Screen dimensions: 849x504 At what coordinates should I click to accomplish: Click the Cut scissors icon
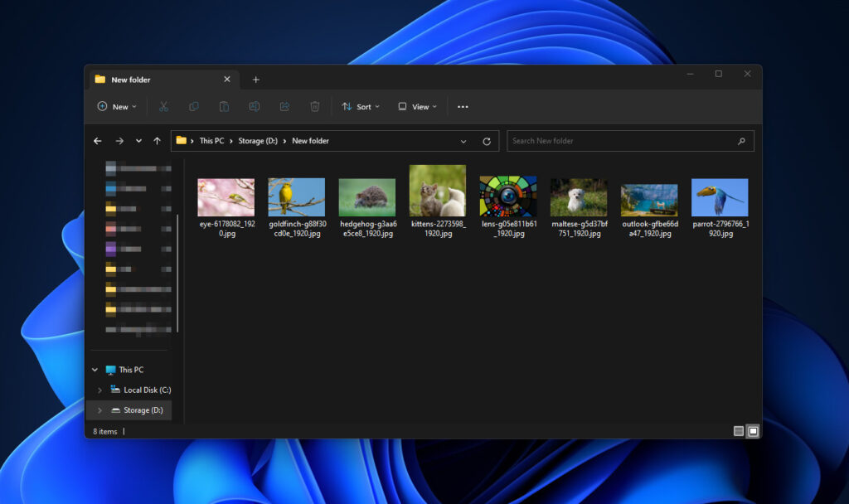pos(163,107)
